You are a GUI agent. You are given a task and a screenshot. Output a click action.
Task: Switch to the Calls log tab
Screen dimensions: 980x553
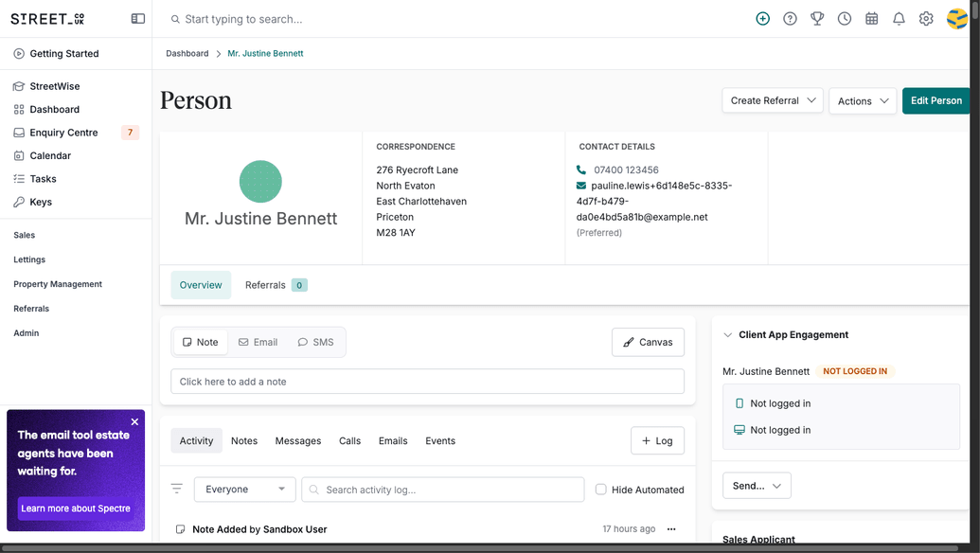(350, 440)
